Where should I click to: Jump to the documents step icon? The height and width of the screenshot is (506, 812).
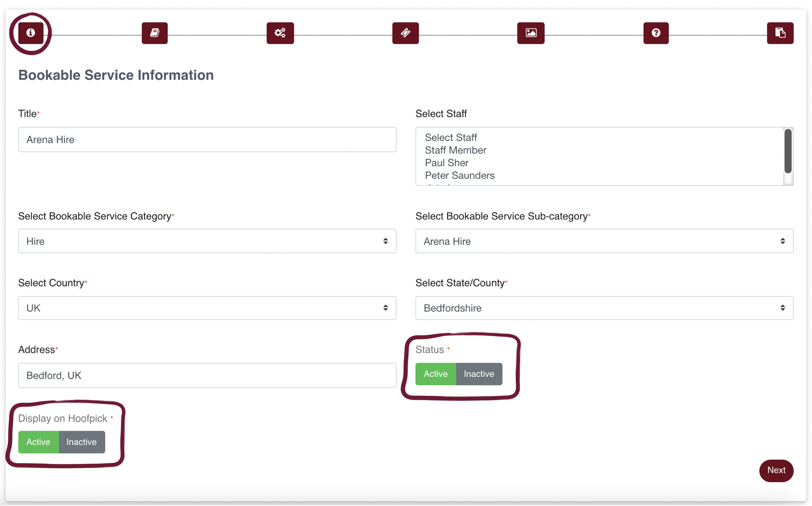point(780,33)
